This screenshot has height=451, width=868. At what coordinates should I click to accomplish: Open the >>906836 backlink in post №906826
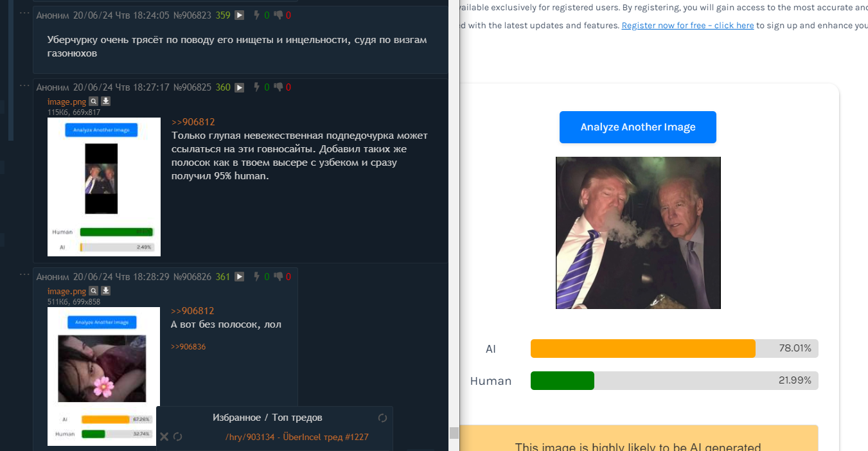[x=188, y=347]
